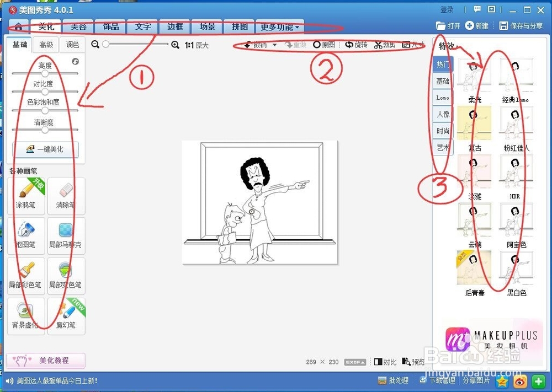The width and height of the screenshot is (552, 392).
Task: Select the 涂鸦笔 doodle brush tool
Action: tap(26, 196)
